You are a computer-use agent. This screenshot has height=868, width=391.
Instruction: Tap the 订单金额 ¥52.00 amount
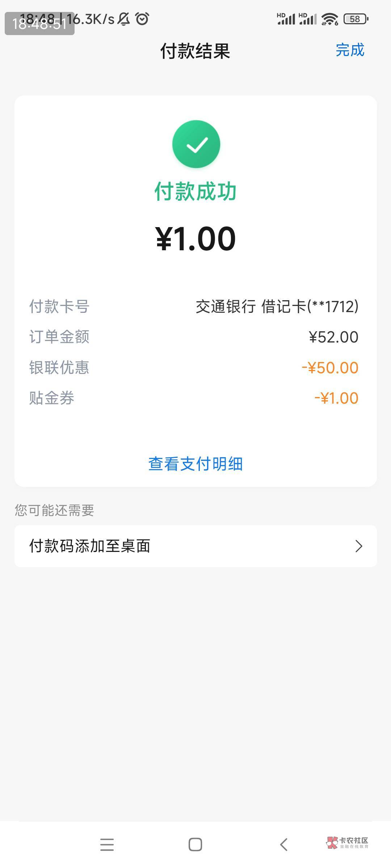pos(333,337)
